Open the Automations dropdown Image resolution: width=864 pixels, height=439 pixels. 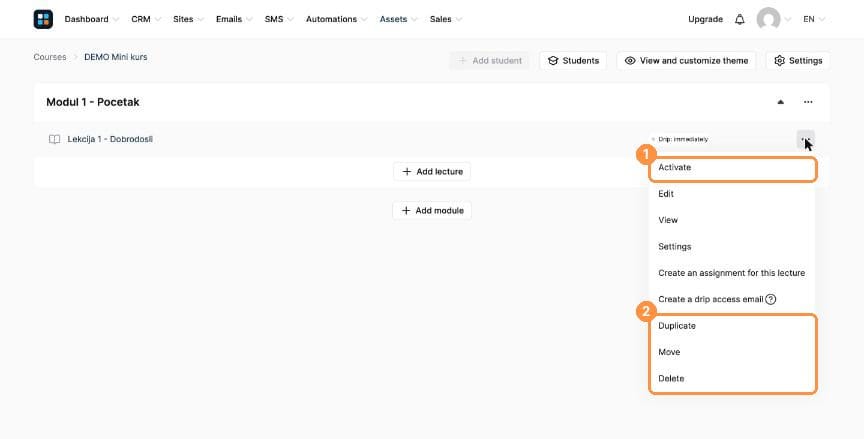click(337, 19)
